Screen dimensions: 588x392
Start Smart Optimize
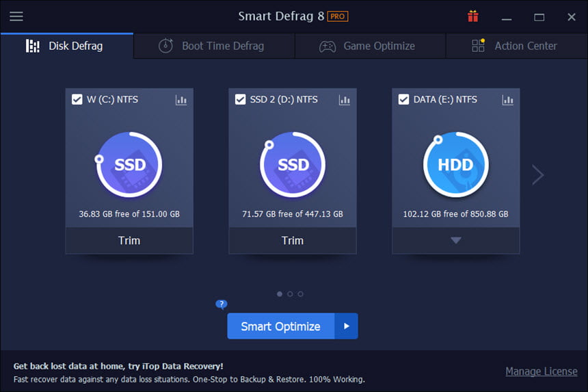(280, 326)
